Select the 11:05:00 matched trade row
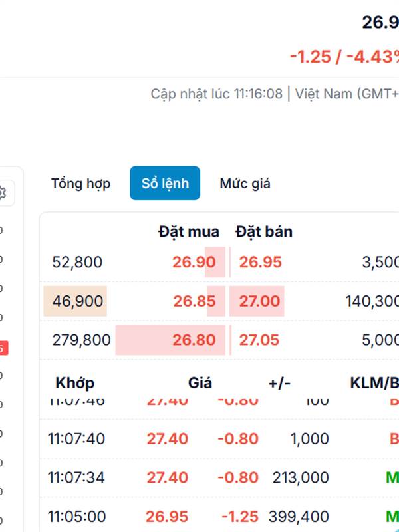The width and height of the screenshot is (399, 532). point(219,517)
